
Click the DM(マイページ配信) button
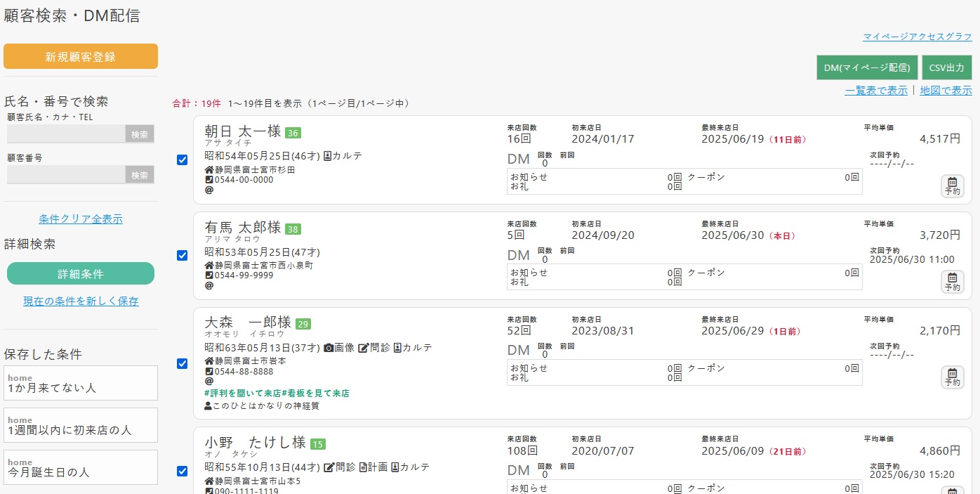pyautogui.click(x=868, y=67)
